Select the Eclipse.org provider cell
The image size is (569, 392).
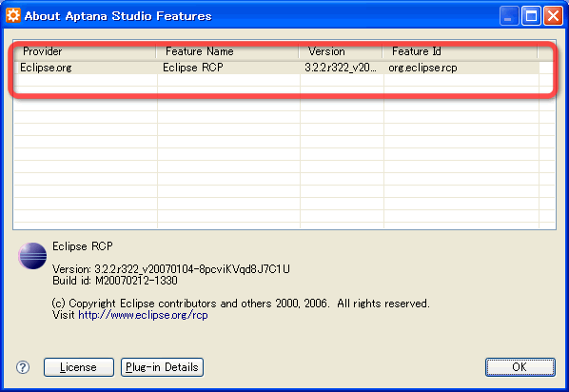pyautogui.click(x=87, y=68)
